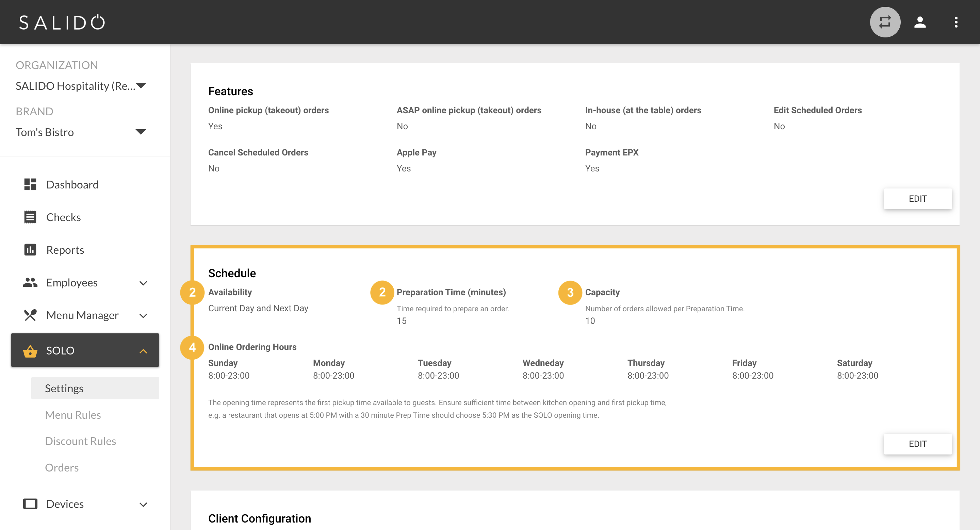Image resolution: width=980 pixels, height=530 pixels.
Task: Open the Tom's Bistro brand dropdown
Action: point(81,132)
